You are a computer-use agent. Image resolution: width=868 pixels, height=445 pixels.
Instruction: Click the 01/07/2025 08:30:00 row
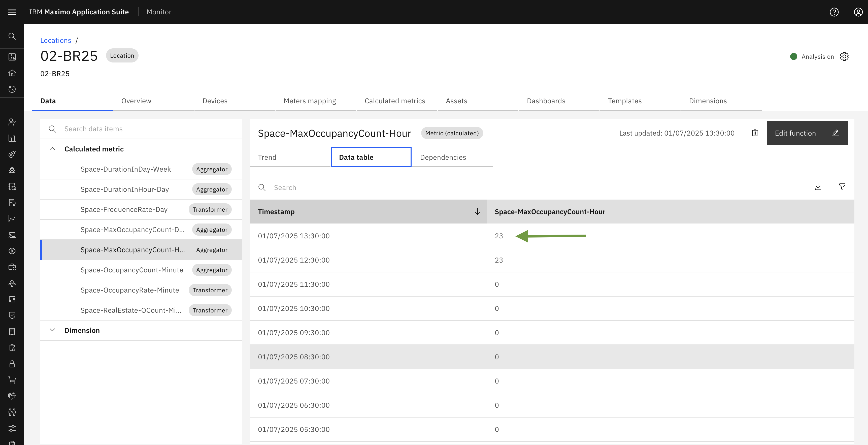pos(552,357)
